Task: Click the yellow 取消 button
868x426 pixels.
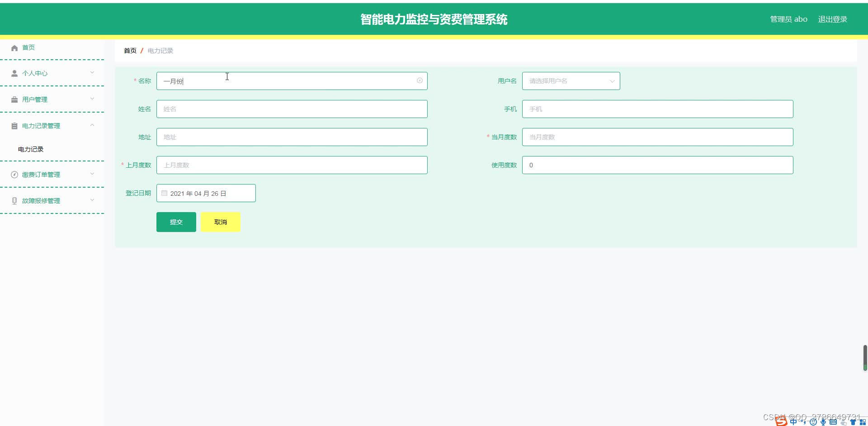Action: [x=221, y=222]
